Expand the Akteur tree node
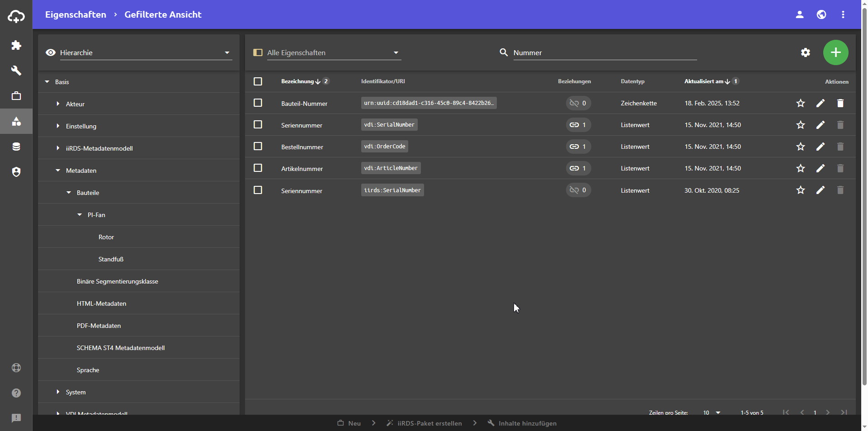This screenshot has width=868, height=431. (x=58, y=104)
